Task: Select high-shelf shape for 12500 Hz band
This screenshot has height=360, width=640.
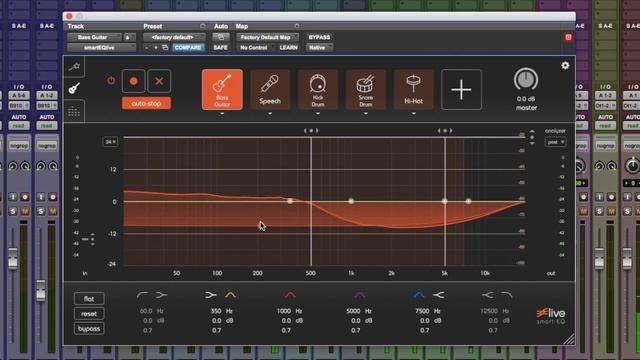Action: (488, 295)
